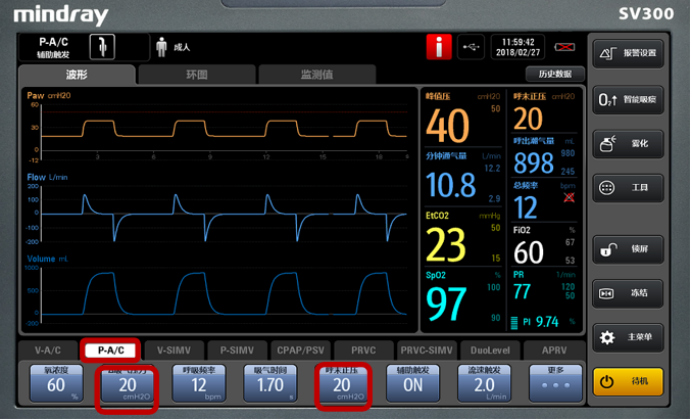The image size is (692, 420).
Task: Tap the 成人 patient type label
Action: 181,47
